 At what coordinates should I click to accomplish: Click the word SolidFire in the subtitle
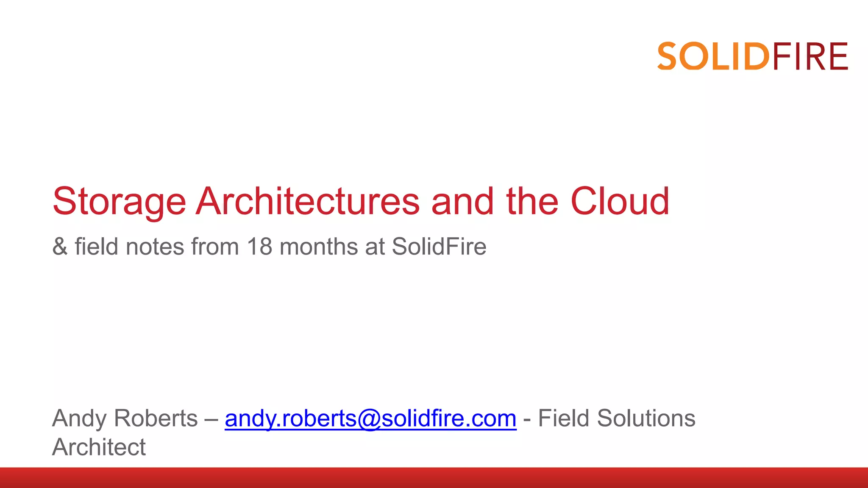click(439, 247)
